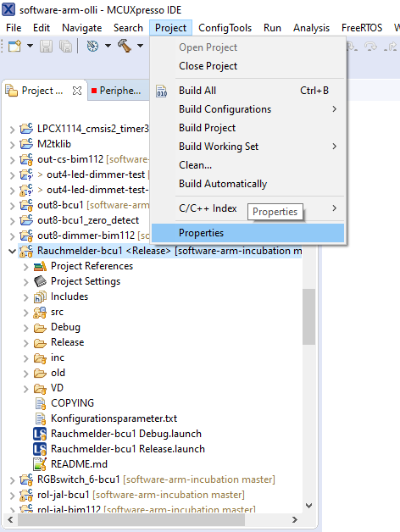Screen dimensions: 400x532
Task: Open the ConfigTools menu
Action: click(225, 28)
